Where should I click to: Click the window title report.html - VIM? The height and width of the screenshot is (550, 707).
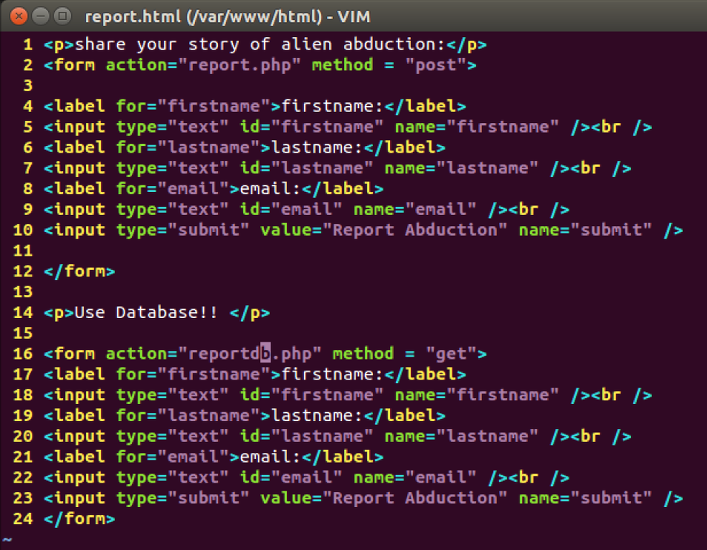click(x=227, y=17)
